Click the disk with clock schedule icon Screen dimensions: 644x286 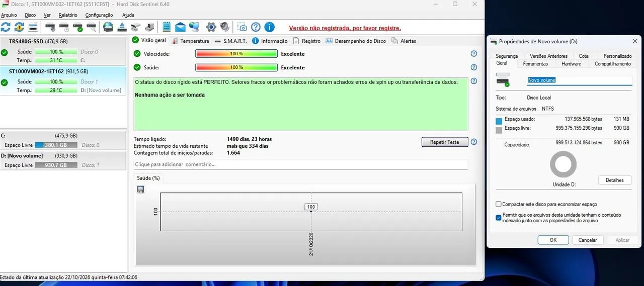pos(64,27)
